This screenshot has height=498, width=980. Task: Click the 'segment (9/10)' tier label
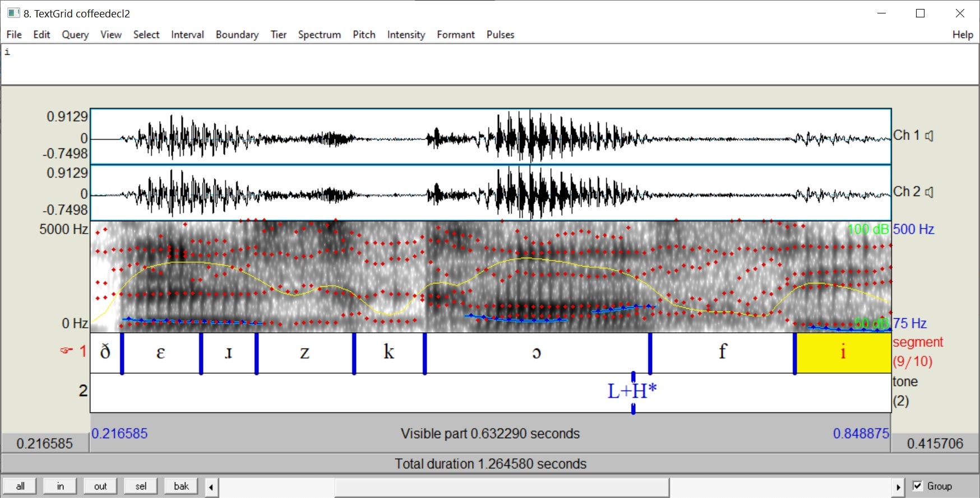coord(918,352)
